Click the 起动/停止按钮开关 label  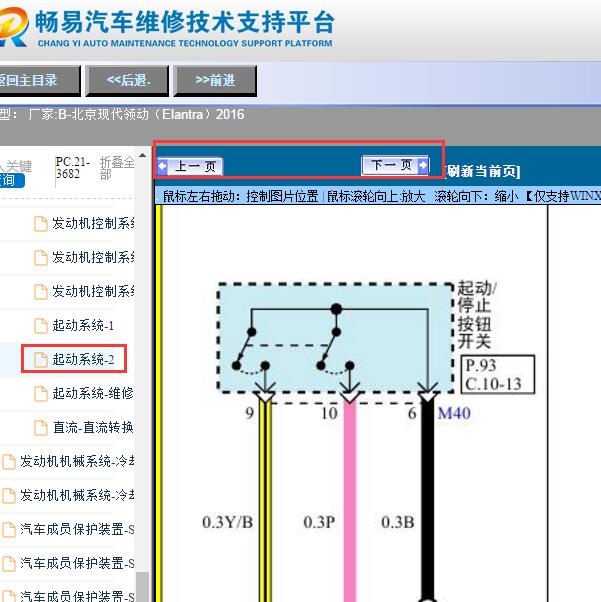click(x=477, y=314)
